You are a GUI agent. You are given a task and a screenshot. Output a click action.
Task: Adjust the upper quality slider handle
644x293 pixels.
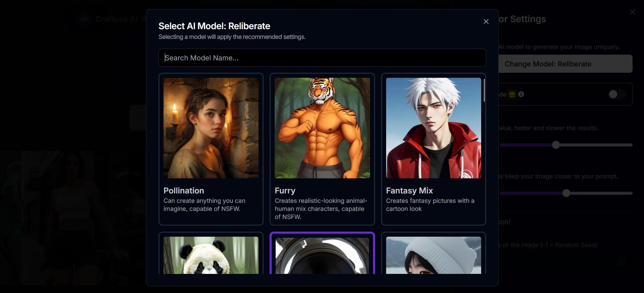[556, 145]
